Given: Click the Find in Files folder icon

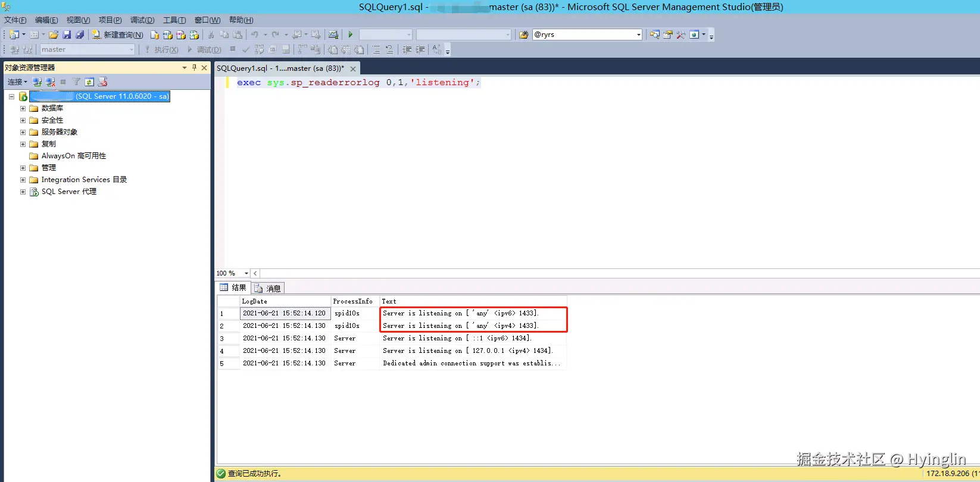Looking at the screenshot, I should click(523, 35).
